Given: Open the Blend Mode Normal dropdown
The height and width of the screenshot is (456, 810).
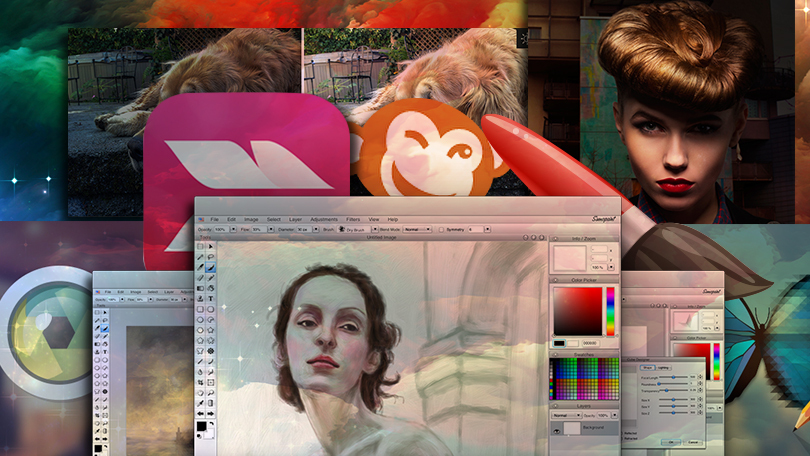Looking at the screenshot, I should (412, 229).
